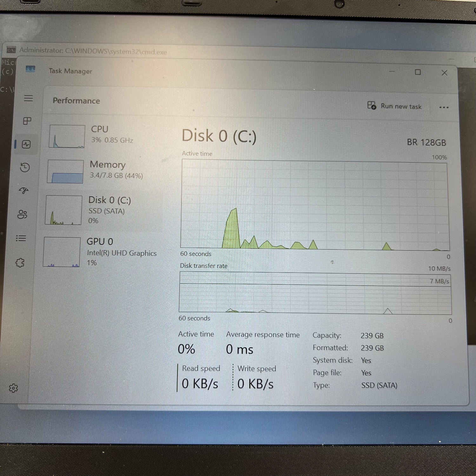Screen dimensions: 476x476
Task: Open the hamburger navigation menu
Action: click(x=28, y=98)
